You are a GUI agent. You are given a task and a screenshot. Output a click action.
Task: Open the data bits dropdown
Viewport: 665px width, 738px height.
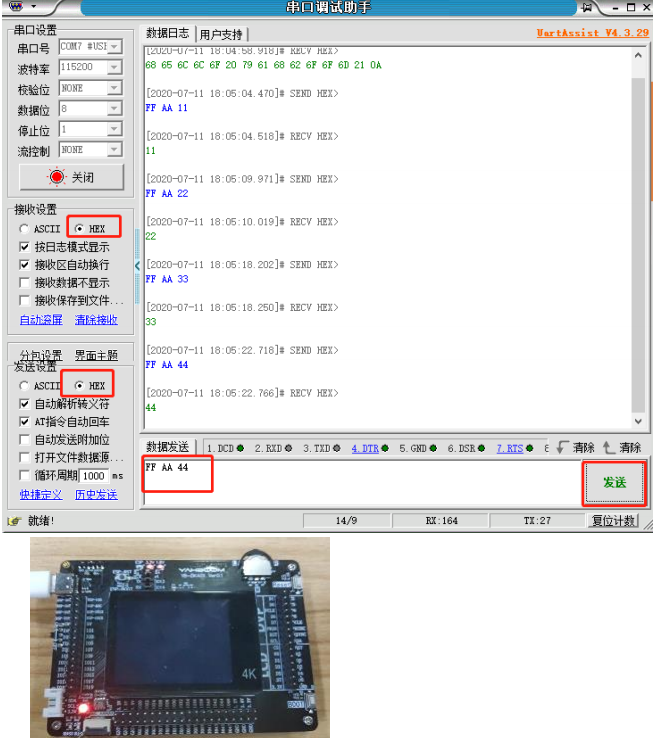[114, 109]
